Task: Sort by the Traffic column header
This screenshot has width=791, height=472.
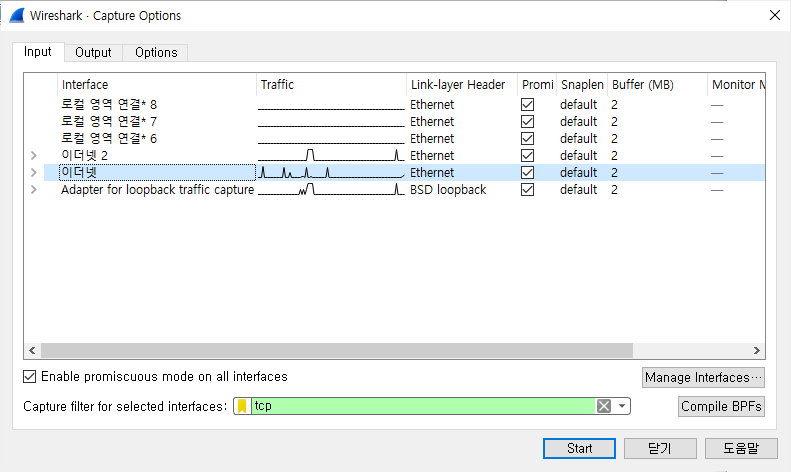Action: click(x=331, y=85)
